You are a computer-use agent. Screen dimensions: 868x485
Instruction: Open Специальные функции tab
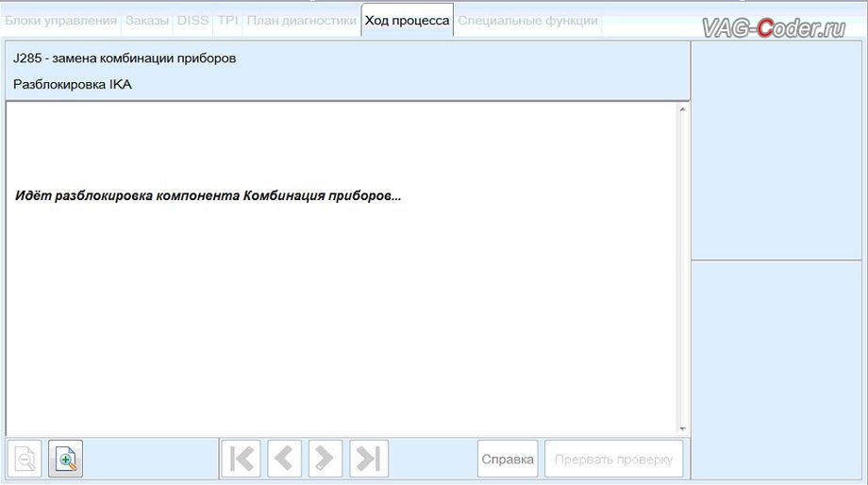pyautogui.click(x=527, y=21)
